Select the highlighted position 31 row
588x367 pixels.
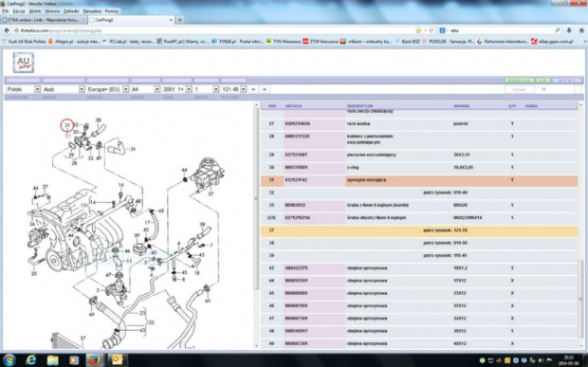click(x=419, y=180)
